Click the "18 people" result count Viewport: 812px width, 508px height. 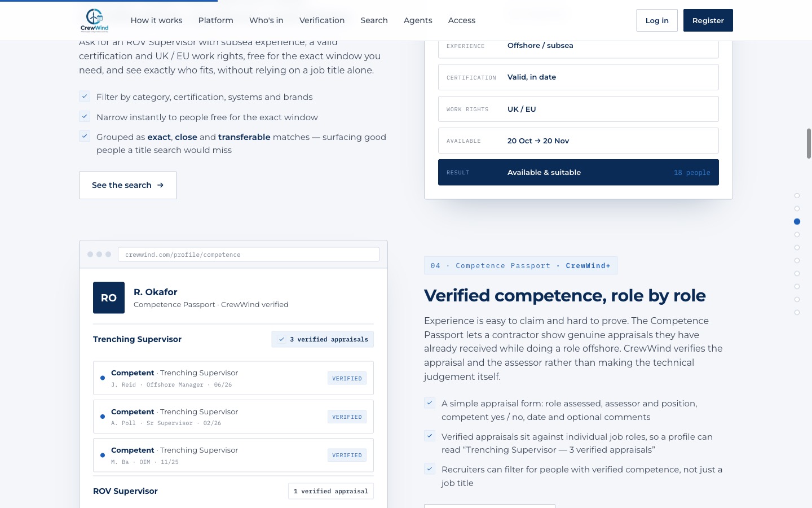pyautogui.click(x=692, y=173)
